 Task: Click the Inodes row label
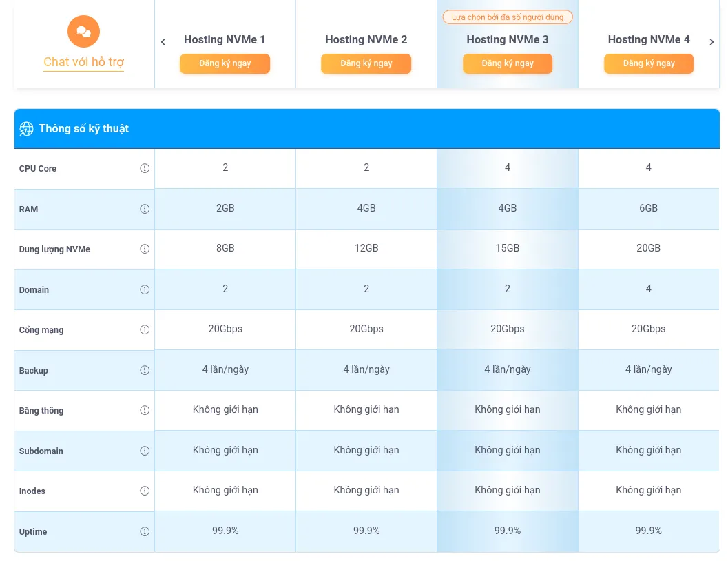click(32, 491)
